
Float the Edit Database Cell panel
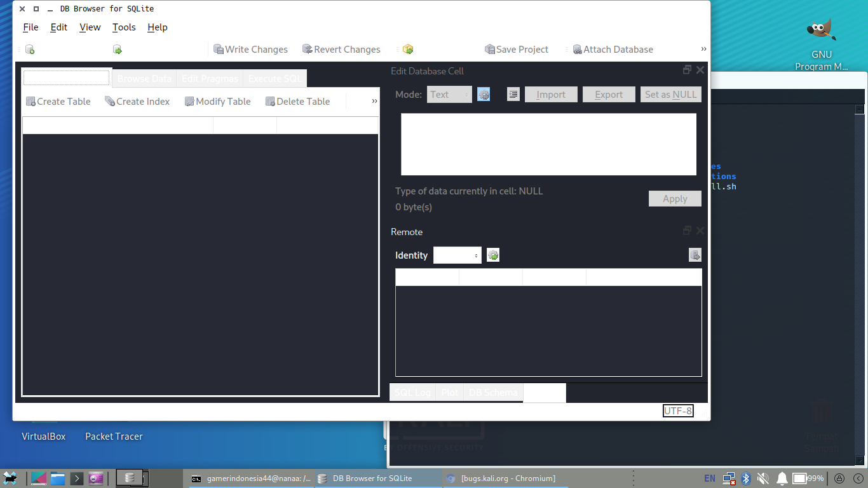(x=687, y=70)
